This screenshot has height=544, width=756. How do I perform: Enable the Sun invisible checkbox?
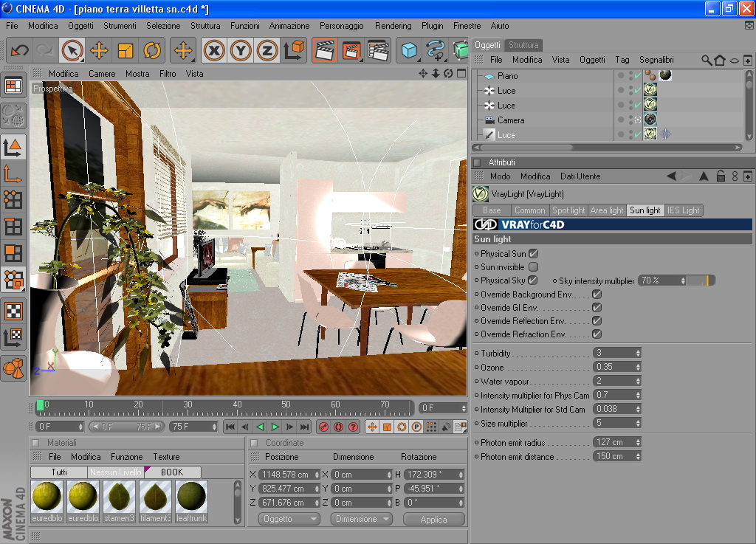[533, 266]
